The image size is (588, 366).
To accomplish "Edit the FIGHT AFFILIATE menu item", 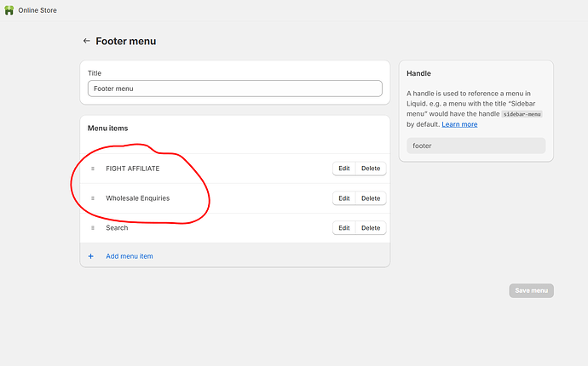I will click(344, 169).
